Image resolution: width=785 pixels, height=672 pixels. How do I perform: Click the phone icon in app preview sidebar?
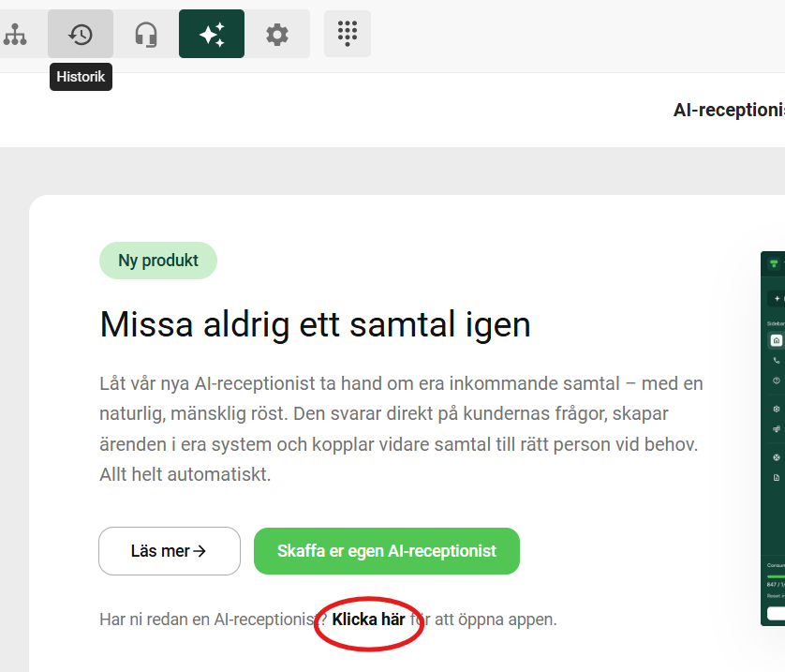click(776, 361)
